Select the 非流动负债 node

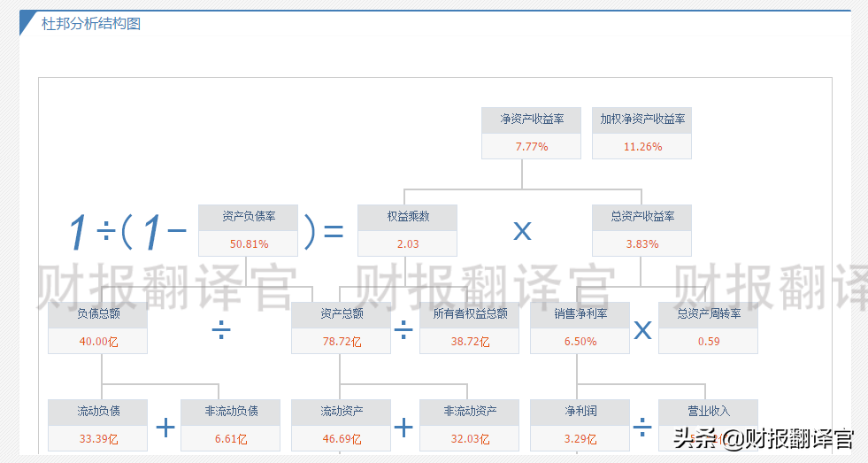pyautogui.click(x=230, y=425)
